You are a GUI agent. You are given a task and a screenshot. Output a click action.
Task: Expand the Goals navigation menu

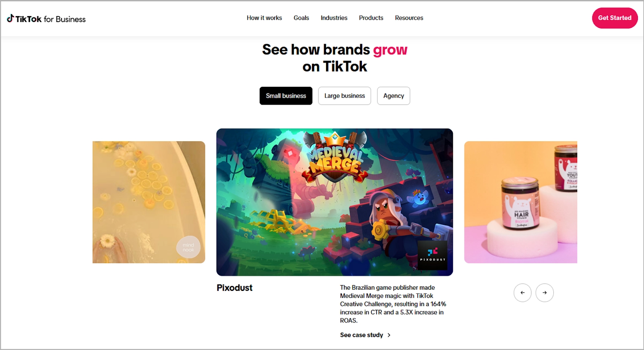click(x=301, y=18)
